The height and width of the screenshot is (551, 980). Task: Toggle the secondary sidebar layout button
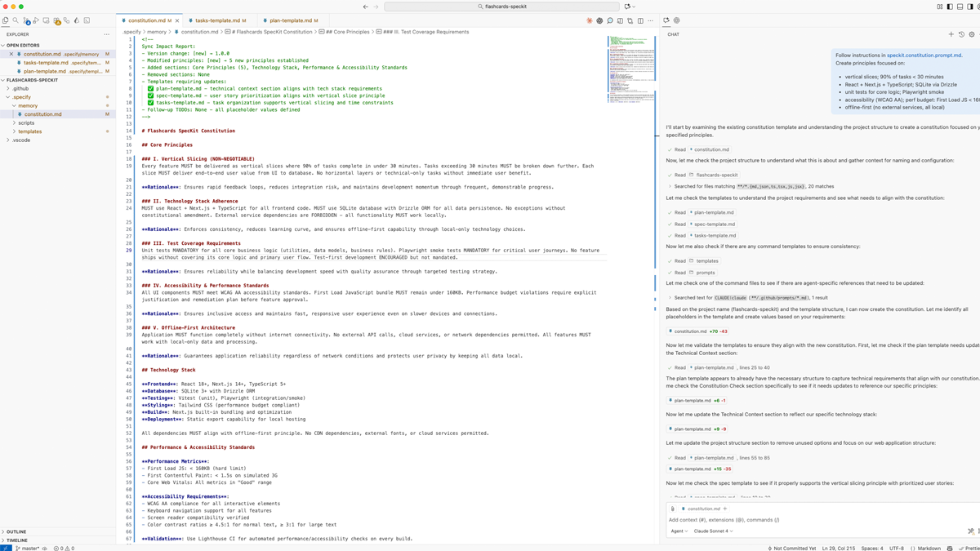(969, 7)
